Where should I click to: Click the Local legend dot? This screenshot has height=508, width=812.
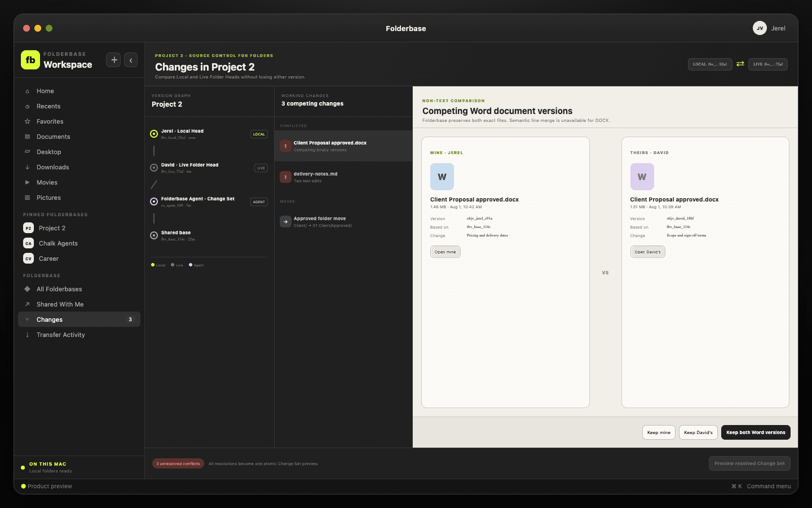click(153, 265)
